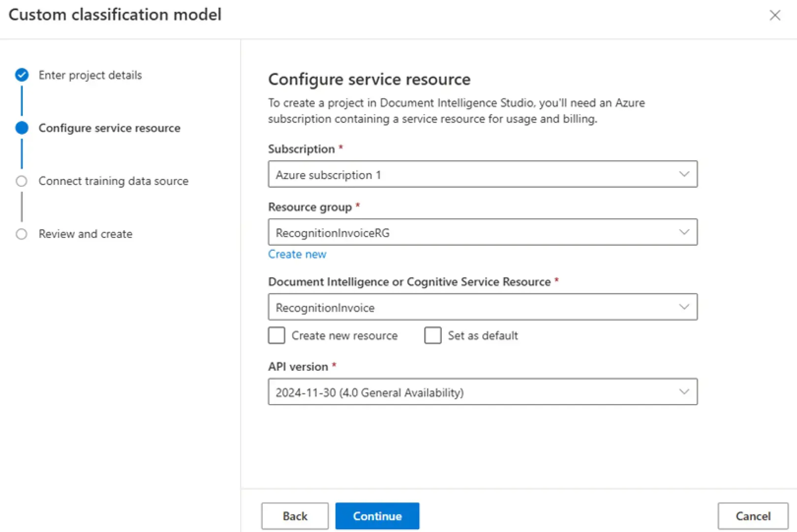This screenshot has width=797, height=532.
Task: Click the Subscription field label
Action: point(301,149)
